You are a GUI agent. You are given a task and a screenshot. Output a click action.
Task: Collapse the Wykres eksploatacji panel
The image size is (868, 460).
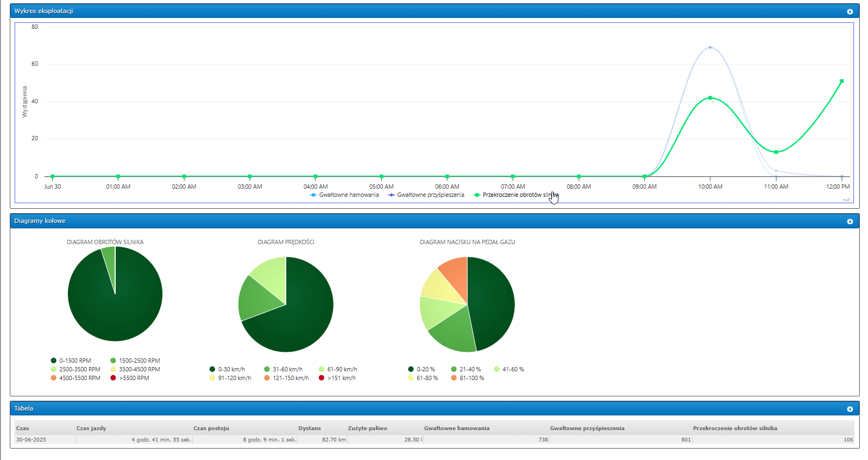(850, 11)
